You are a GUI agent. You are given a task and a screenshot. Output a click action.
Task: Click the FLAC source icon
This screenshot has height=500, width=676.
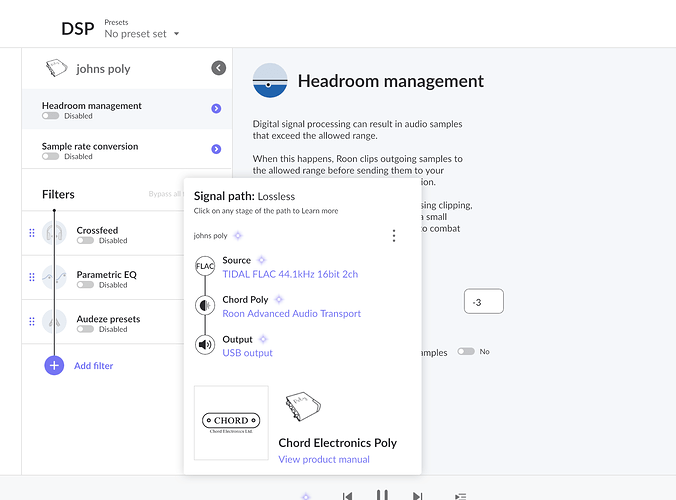tap(205, 266)
